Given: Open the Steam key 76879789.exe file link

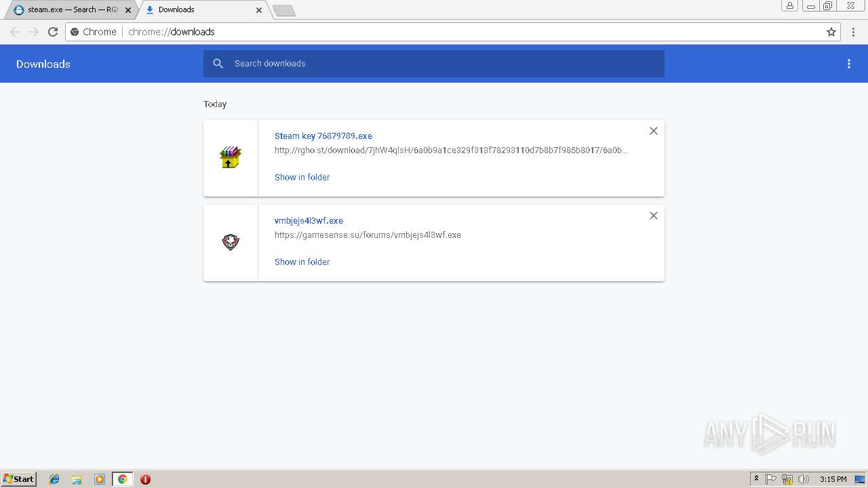Looking at the screenshot, I should click(323, 136).
